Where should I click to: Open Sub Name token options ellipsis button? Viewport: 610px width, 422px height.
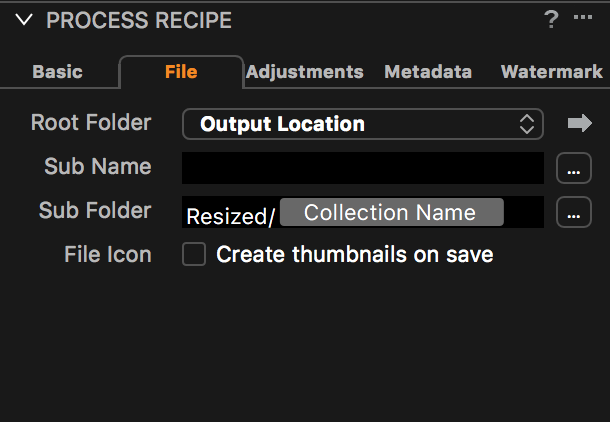tap(574, 168)
